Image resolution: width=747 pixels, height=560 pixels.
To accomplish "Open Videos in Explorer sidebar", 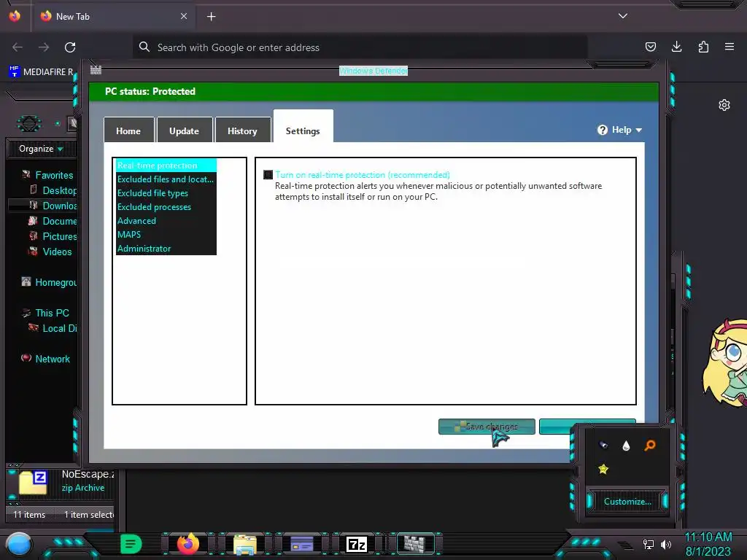I will [x=50, y=252].
